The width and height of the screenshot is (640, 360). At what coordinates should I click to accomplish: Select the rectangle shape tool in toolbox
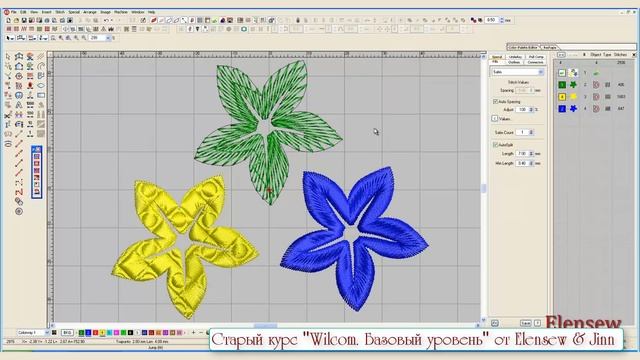(41, 95)
